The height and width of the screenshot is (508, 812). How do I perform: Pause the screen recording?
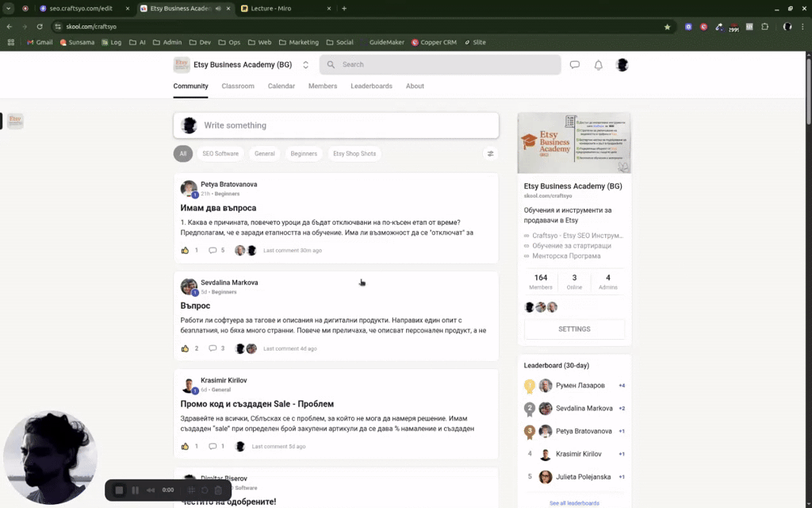click(135, 490)
